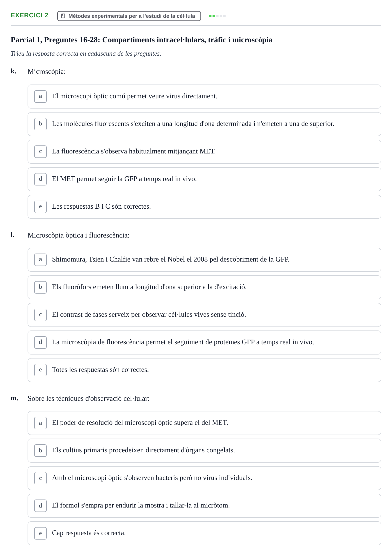The image size is (392, 560).
Task: Select option a for the Microscòpia question
Action: pos(204,97)
